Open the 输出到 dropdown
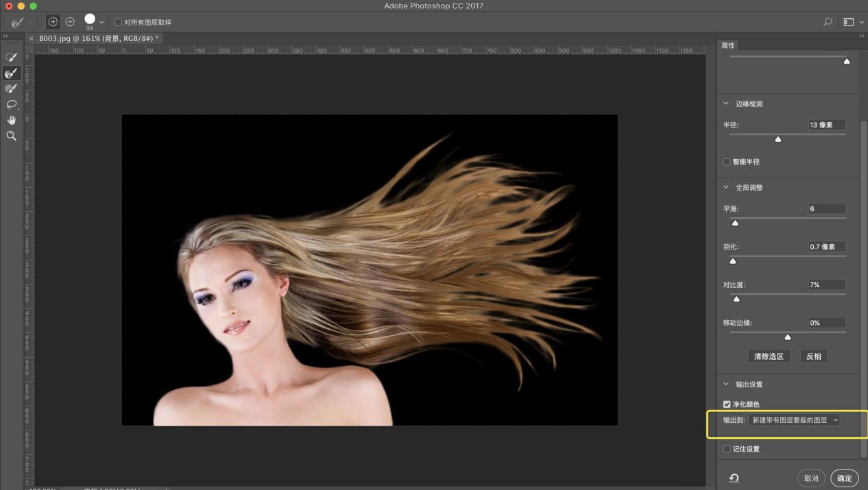The height and width of the screenshot is (490, 868). point(795,420)
